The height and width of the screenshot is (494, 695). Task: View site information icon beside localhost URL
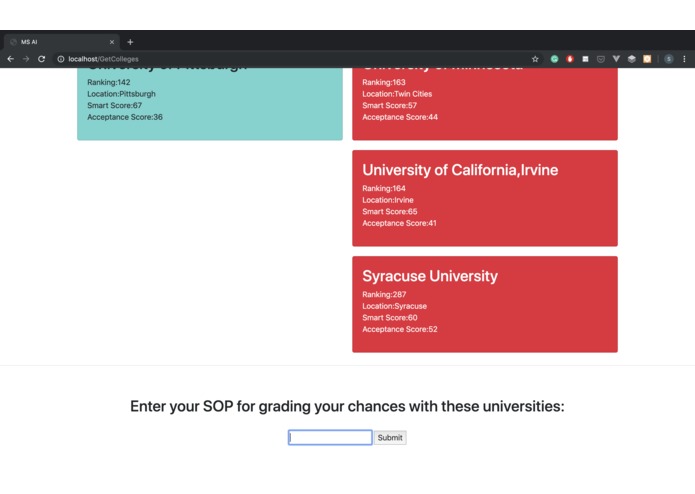61,59
